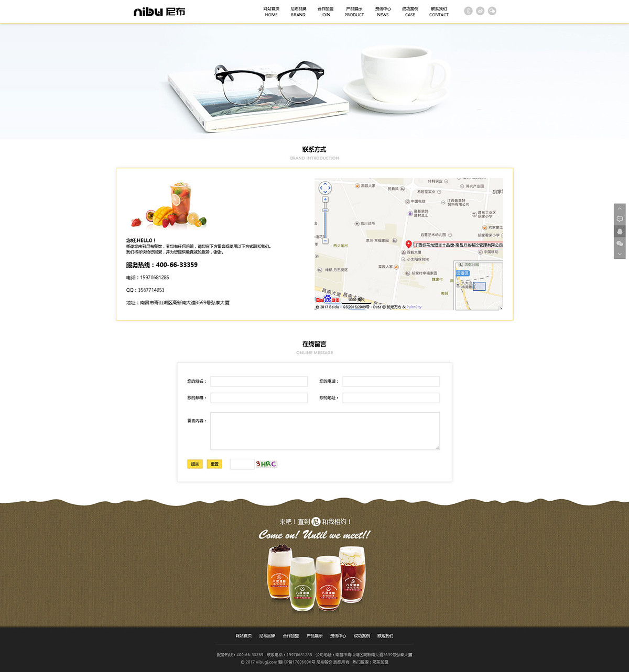This screenshot has height=672, width=629.
Task: Open 网站首页 HOME menu
Action: (x=271, y=12)
